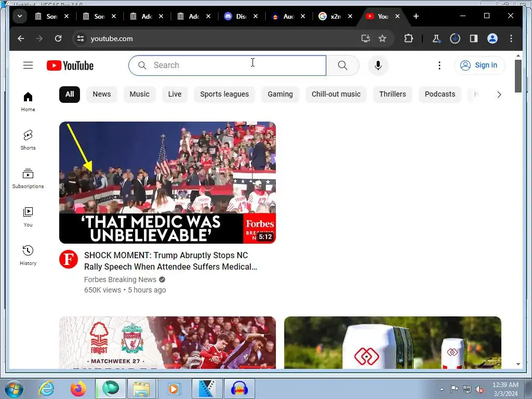Open the Windows Start button
532x399 pixels.
coord(14,389)
